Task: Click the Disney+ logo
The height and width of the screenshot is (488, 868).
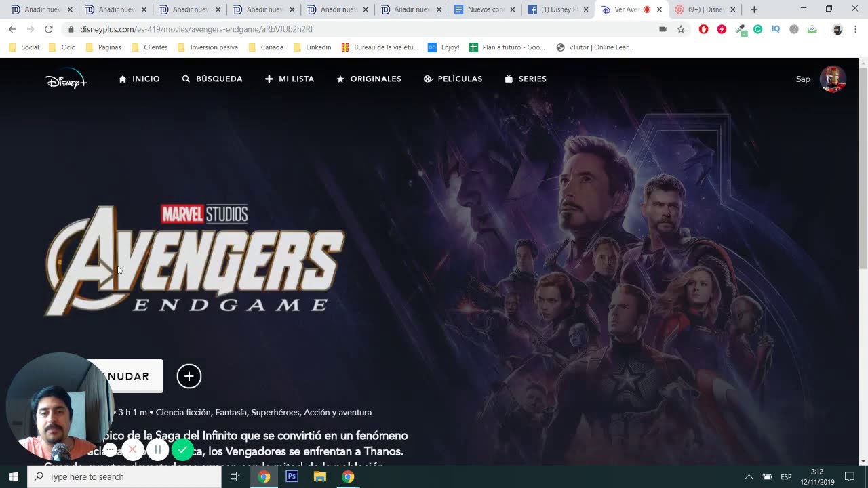Action: [66, 80]
